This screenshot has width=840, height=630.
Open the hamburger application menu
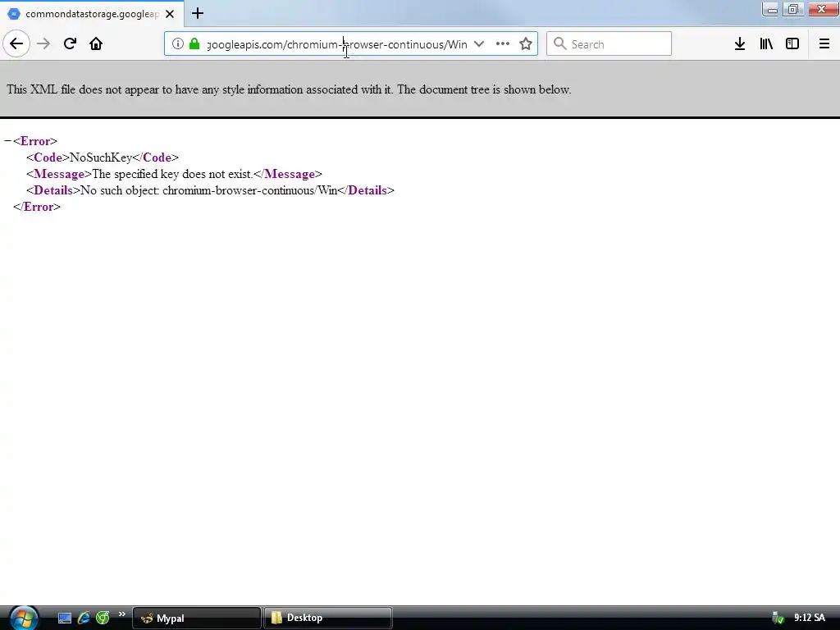click(824, 43)
